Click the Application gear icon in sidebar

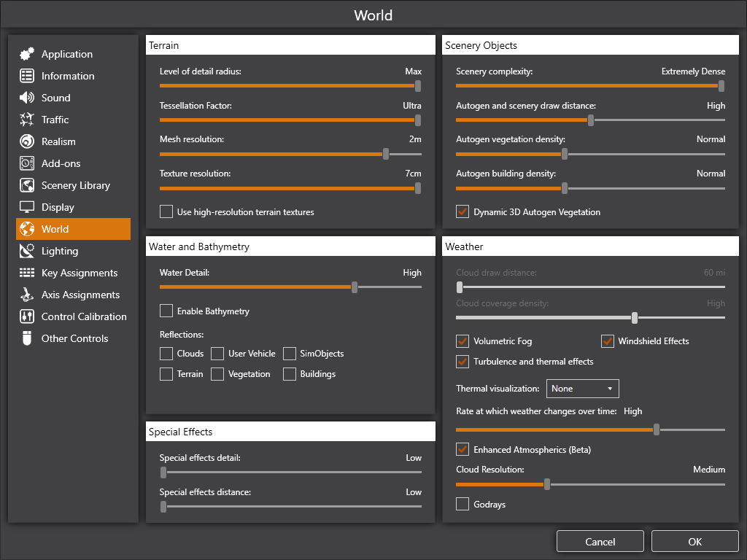coord(27,54)
